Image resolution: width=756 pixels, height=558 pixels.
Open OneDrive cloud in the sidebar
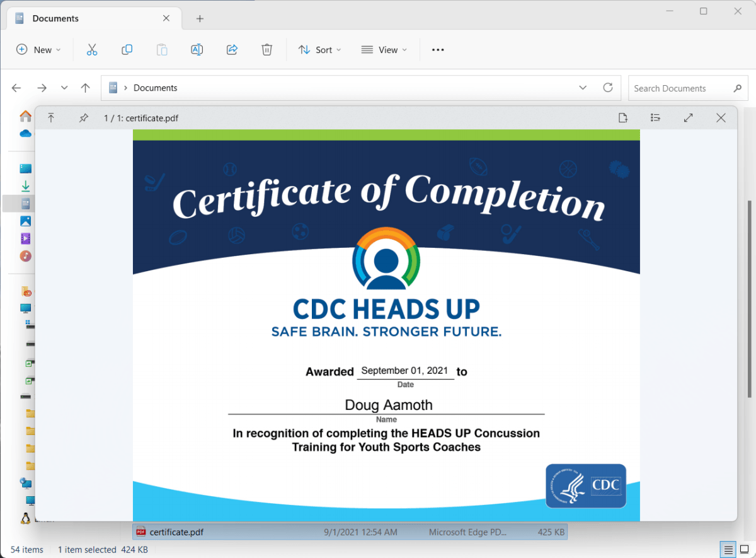(25, 133)
